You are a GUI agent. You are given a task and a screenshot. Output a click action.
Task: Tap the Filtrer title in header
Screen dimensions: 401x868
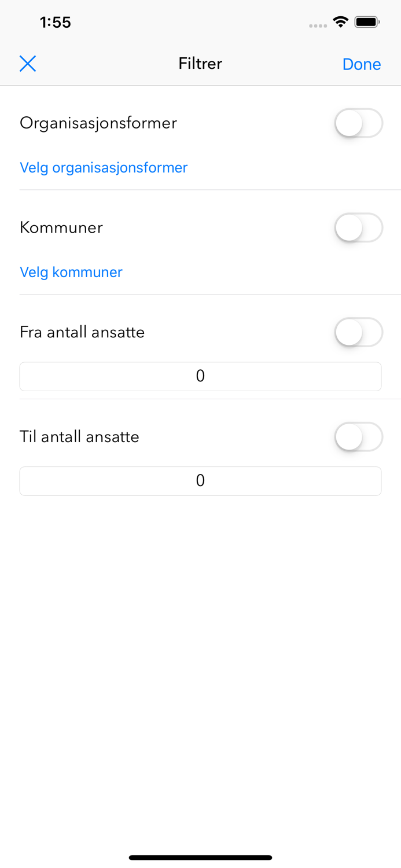(200, 64)
